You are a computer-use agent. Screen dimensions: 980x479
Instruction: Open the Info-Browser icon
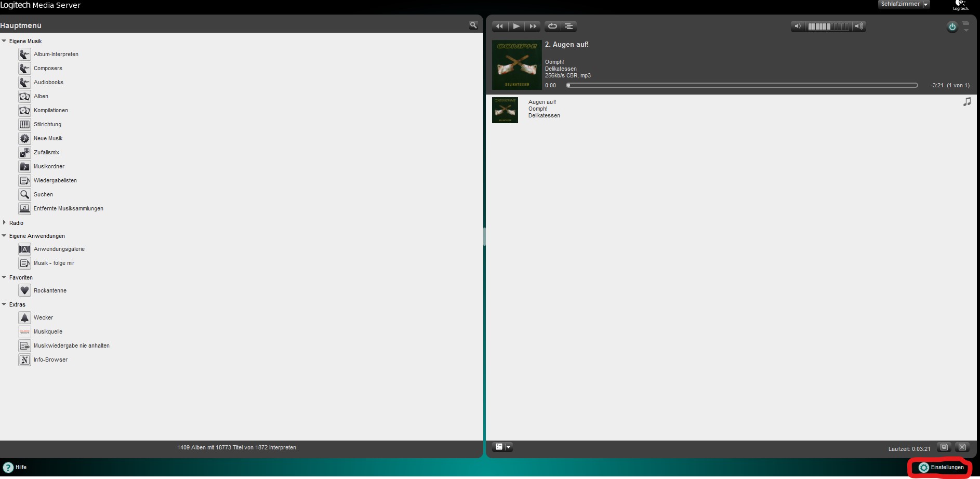[24, 360]
